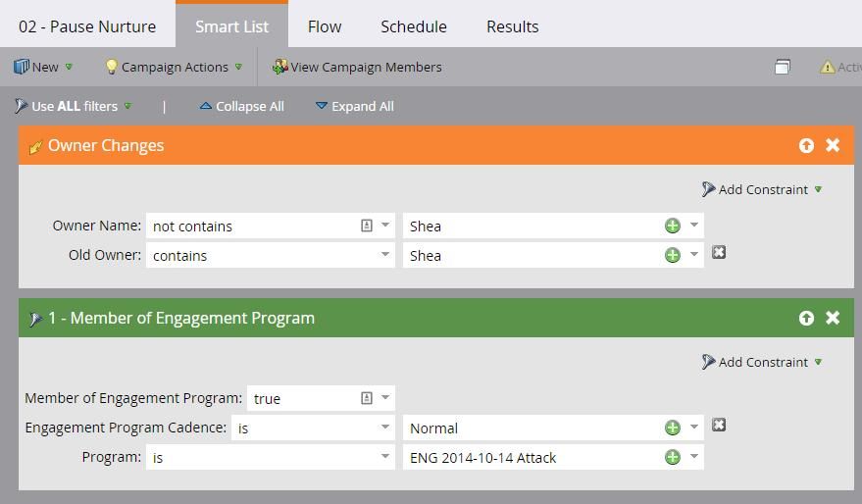Click Expand All filters

point(354,106)
